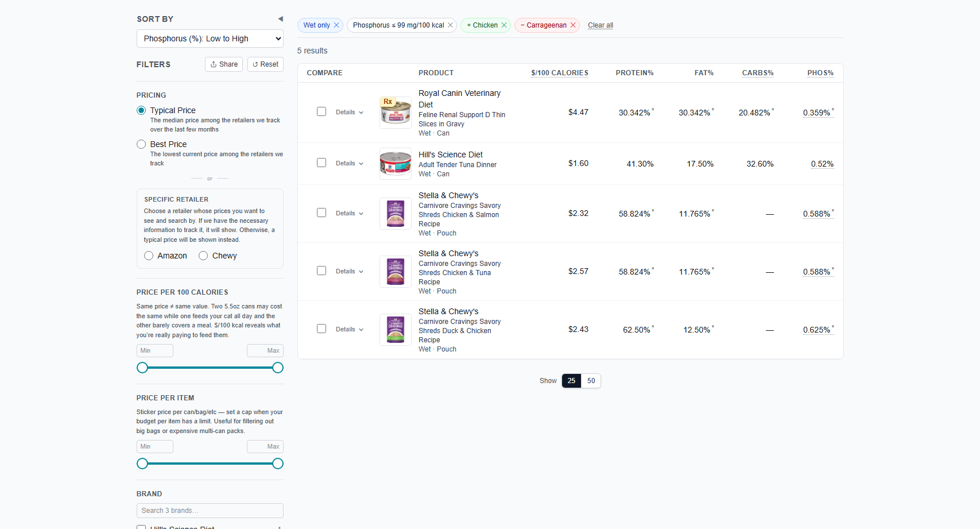Open the Sort By dropdown
This screenshot has height=529, width=980.
[x=210, y=38]
